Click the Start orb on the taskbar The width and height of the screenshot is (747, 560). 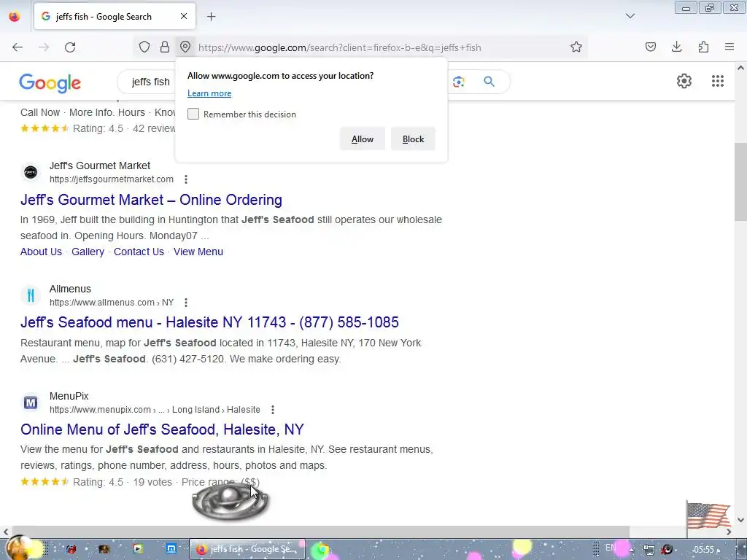[19, 548]
